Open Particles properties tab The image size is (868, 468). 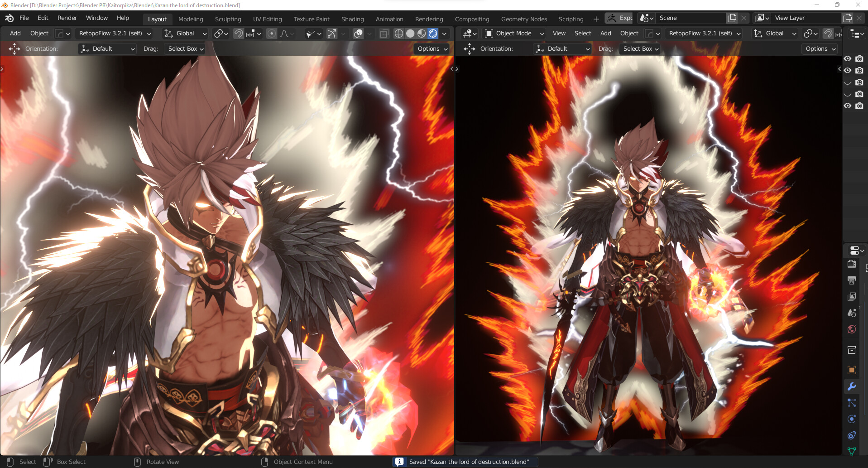click(x=852, y=403)
